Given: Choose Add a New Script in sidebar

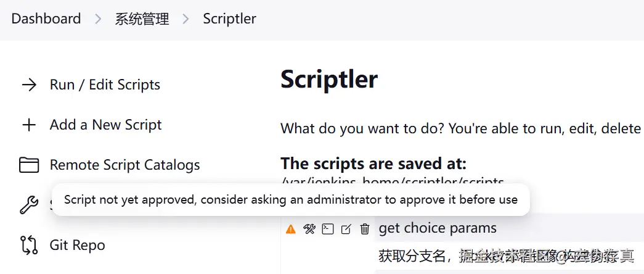Looking at the screenshot, I should coord(105,125).
